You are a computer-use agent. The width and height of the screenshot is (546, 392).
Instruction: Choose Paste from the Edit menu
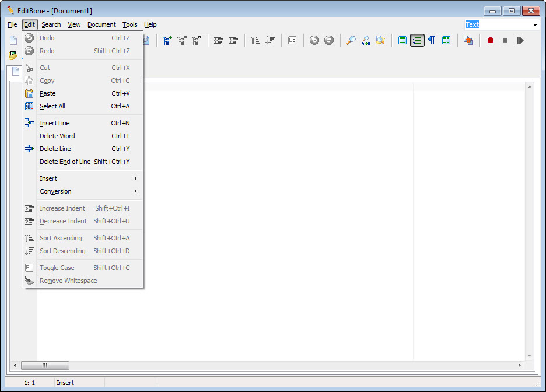82,94
